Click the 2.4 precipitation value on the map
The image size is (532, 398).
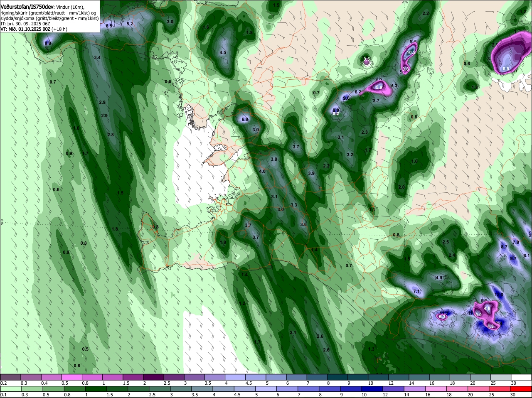tap(452, 255)
